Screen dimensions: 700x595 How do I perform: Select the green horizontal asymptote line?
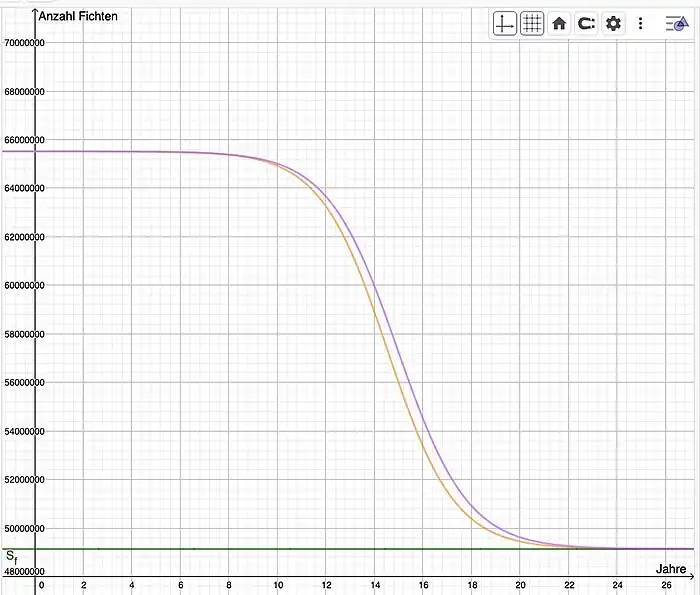point(300,549)
